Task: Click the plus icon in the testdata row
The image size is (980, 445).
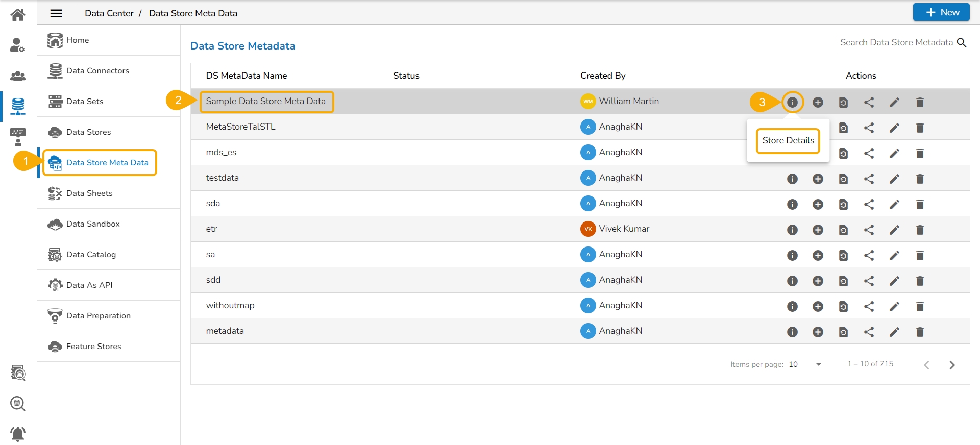Action: (818, 179)
